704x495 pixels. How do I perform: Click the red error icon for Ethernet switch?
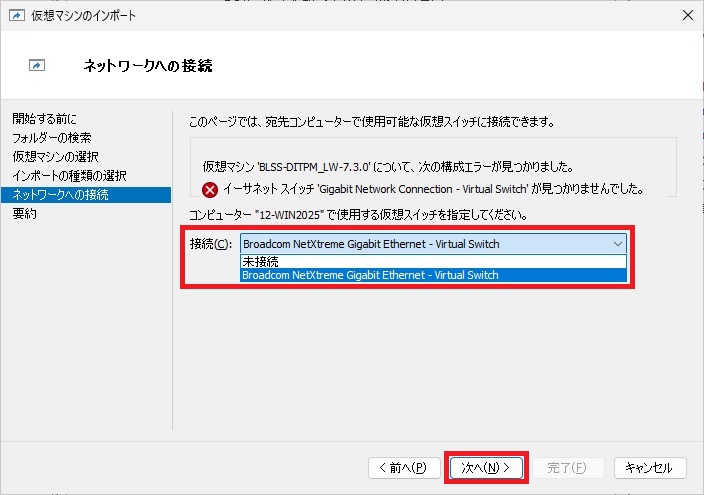pos(210,189)
